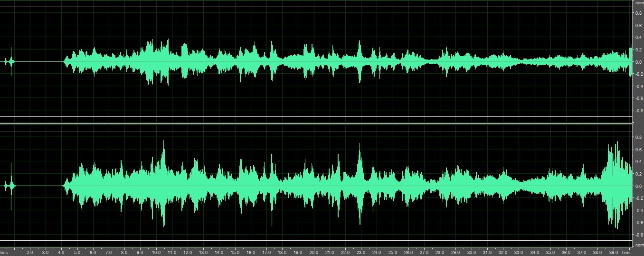Image resolution: width=644 pixels, height=256 pixels.
Task: Click the 3.0 mark on the time ruler
Action: click(45, 253)
